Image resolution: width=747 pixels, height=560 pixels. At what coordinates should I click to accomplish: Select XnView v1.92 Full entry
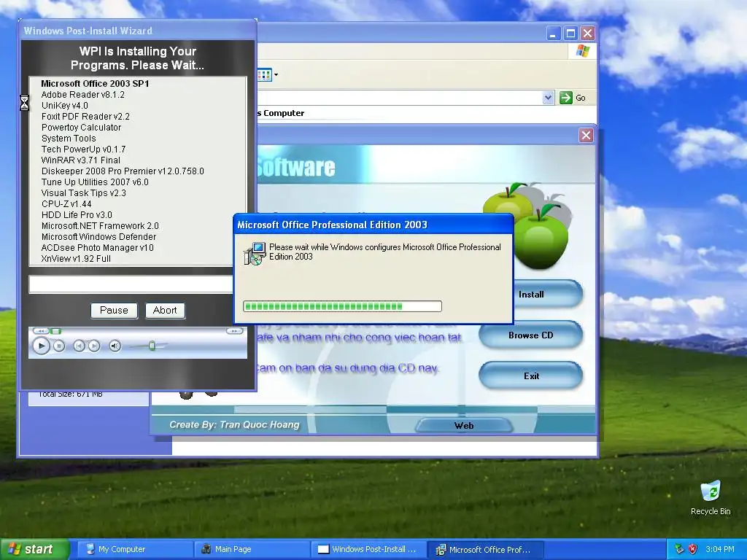pos(76,259)
